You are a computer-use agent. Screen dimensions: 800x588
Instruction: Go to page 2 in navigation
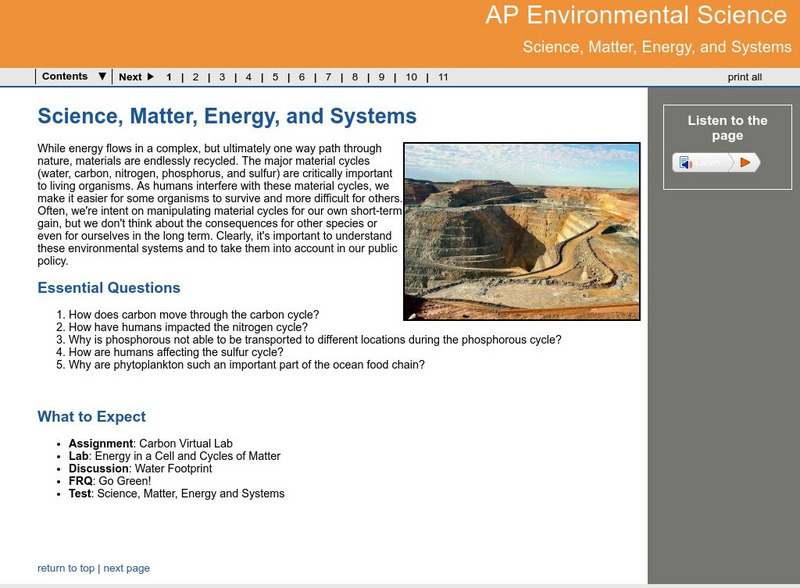[x=195, y=77]
